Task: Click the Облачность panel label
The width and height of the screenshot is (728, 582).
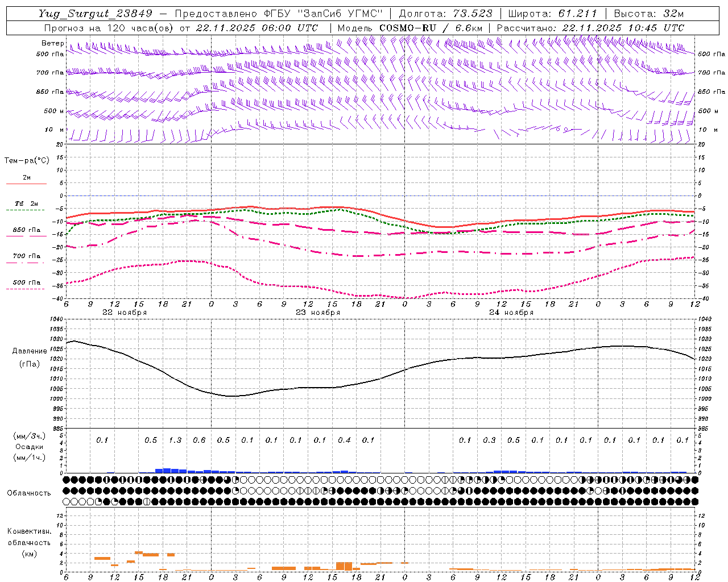Action: tap(29, 493)
